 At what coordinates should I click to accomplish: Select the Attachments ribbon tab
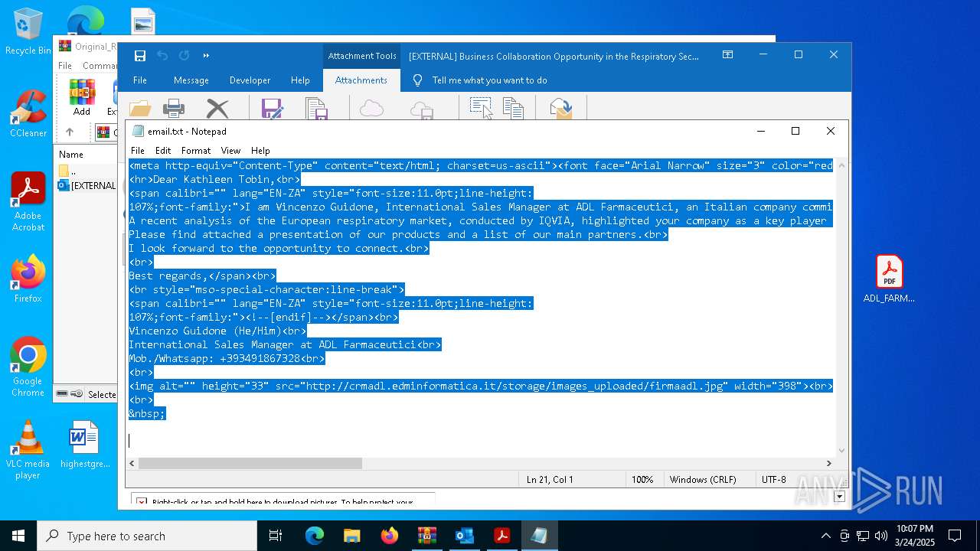(361, 80)
